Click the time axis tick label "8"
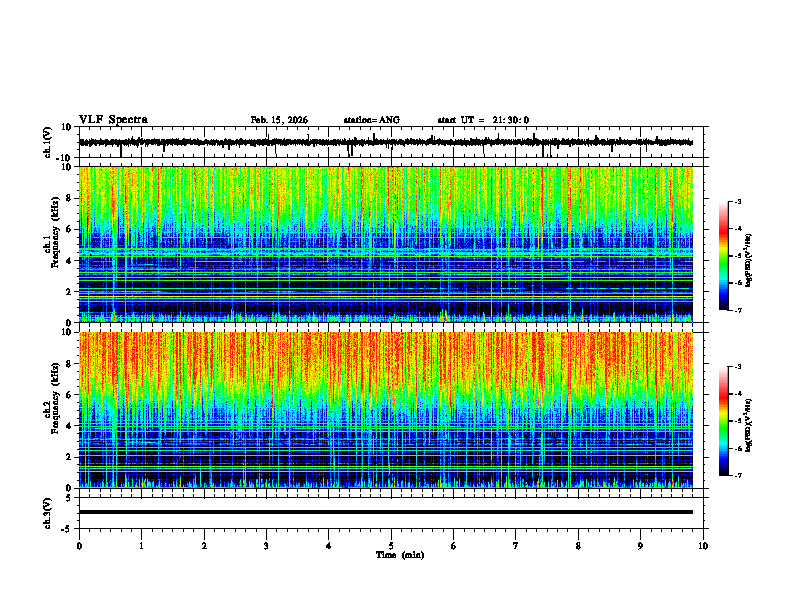Viewport: 792px width, 612px height. (x=578, y=546)
